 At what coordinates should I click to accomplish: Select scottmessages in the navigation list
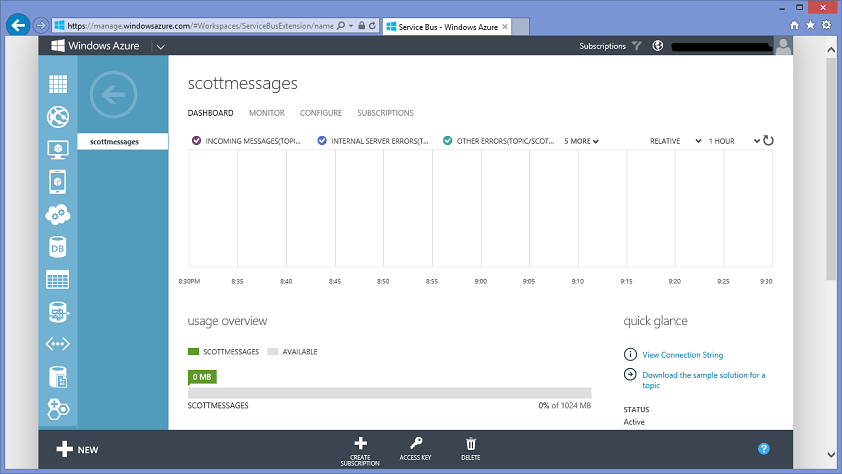tap(123, 142)
